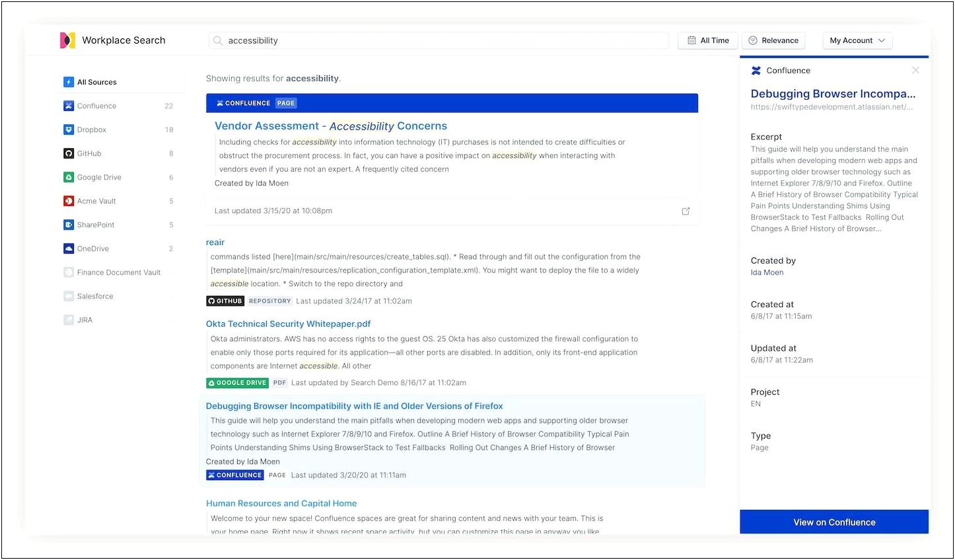Click the Dropbox result count 10
955x560 pixels.
169,129
